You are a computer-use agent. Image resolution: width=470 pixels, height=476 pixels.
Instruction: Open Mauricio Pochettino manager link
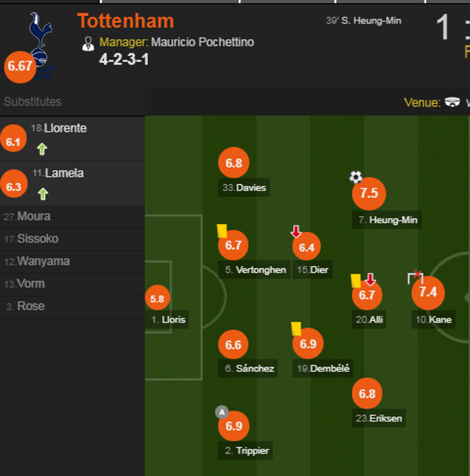pyautogui.click(x=202, y=42)
